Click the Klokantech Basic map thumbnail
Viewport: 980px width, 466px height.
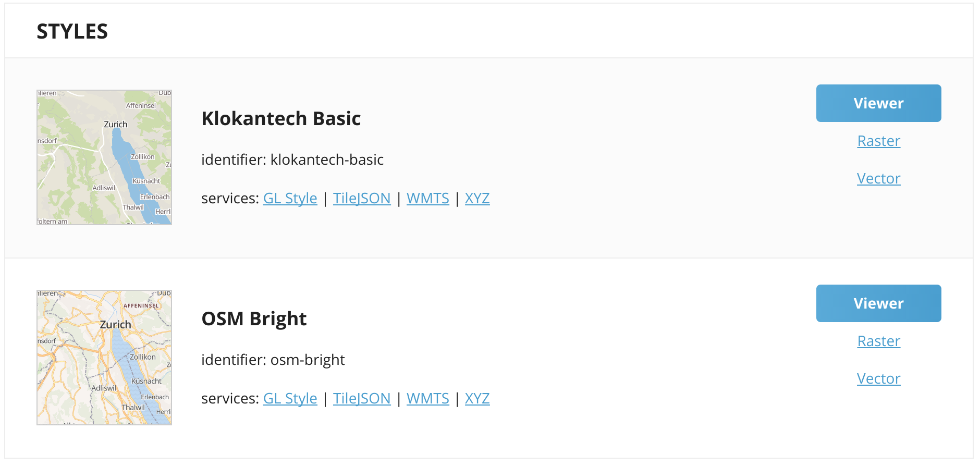(x=104, y=157)
